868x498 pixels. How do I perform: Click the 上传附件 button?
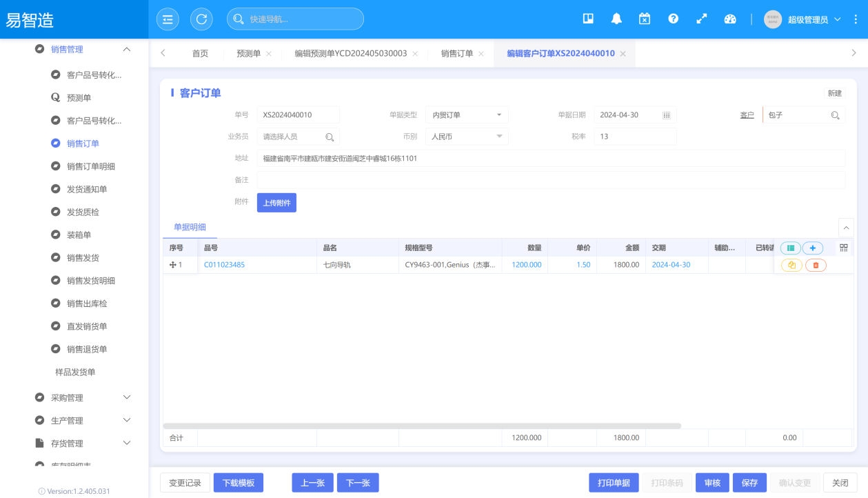point(276,203)
